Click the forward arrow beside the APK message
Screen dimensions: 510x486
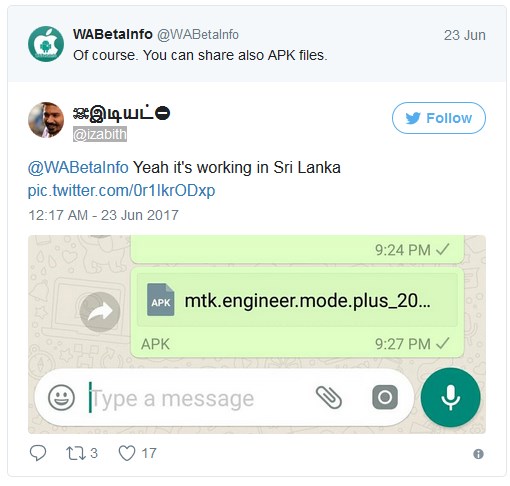(100, 312)
